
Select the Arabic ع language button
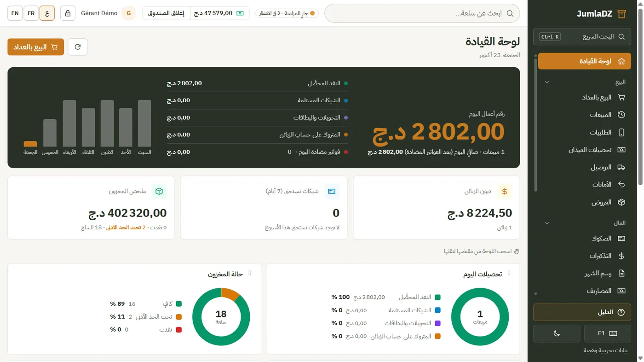[x=47, y=13]
